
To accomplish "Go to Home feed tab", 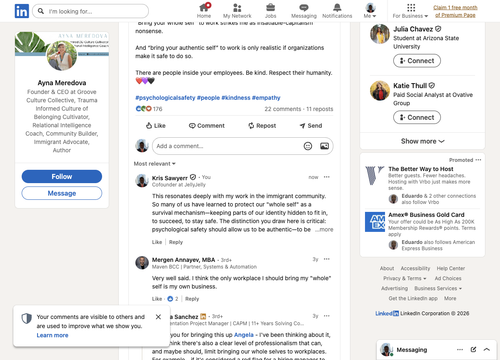I will [204, 11].
